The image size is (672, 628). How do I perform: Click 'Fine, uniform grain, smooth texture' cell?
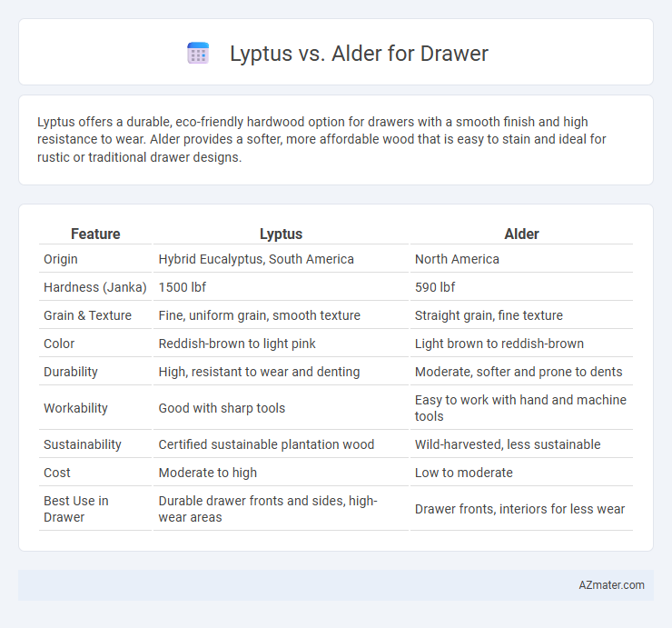[x=260, y=315]
